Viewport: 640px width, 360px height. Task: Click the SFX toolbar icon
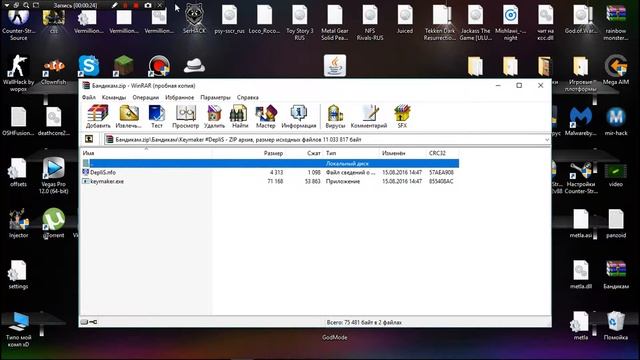pyautogui.click(x=402, y=116)
